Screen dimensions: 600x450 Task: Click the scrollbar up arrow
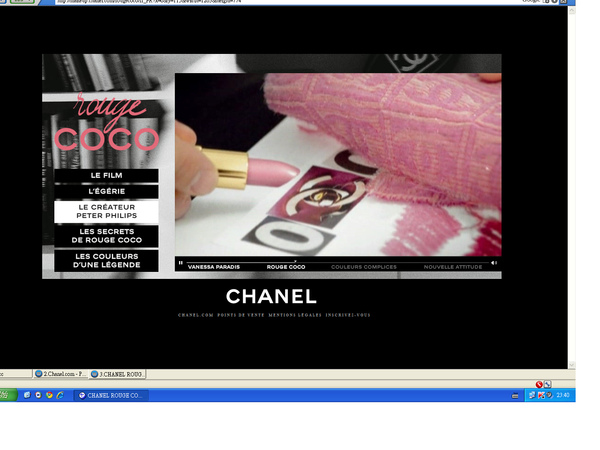pyautogui.click(x=572, y=11)
